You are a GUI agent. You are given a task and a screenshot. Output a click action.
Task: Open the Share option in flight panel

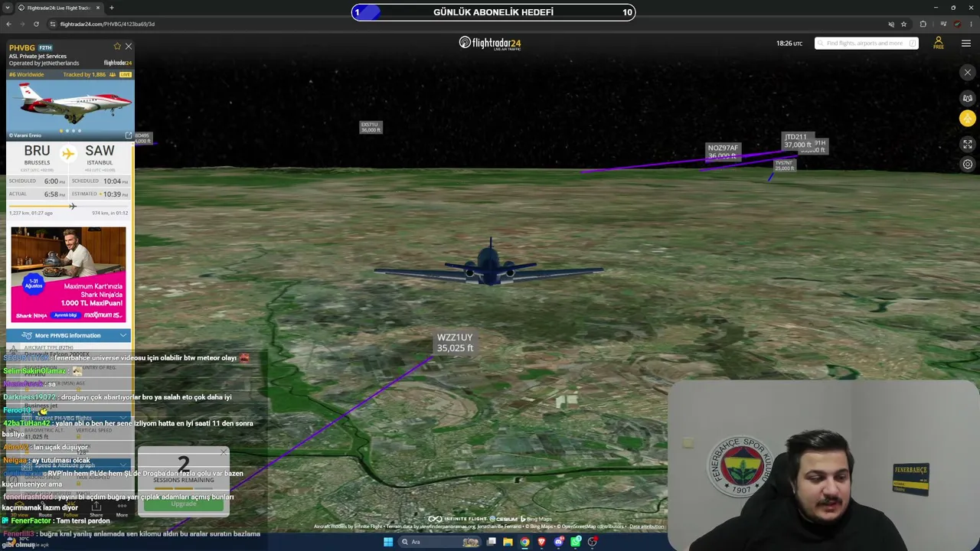[96, 510]
